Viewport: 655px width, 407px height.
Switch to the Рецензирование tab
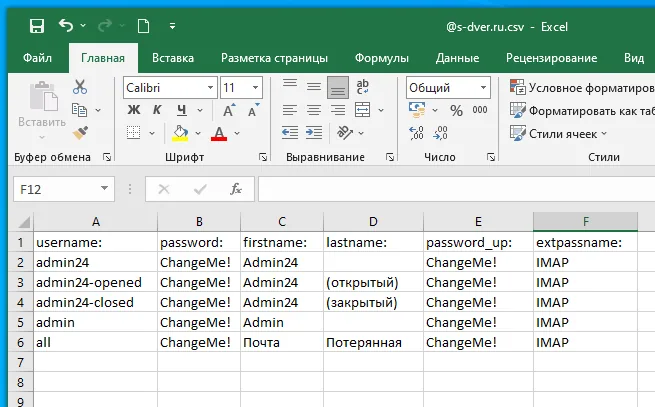[551, 58]
